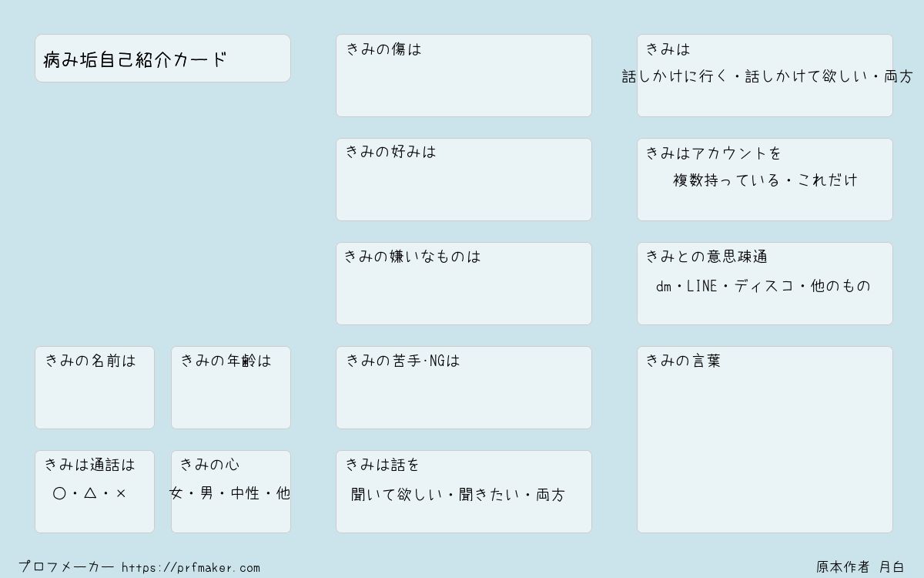Select the きみの嫌いなものは box
Viewport: 924px width, 578px height.
464,284
